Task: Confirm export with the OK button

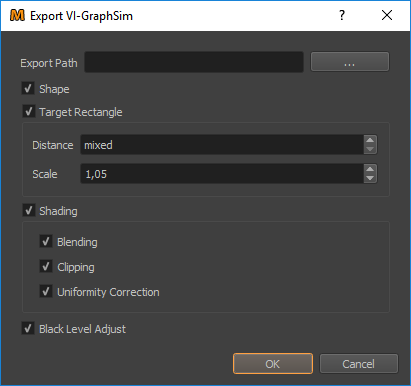Action: pos(273,364)
